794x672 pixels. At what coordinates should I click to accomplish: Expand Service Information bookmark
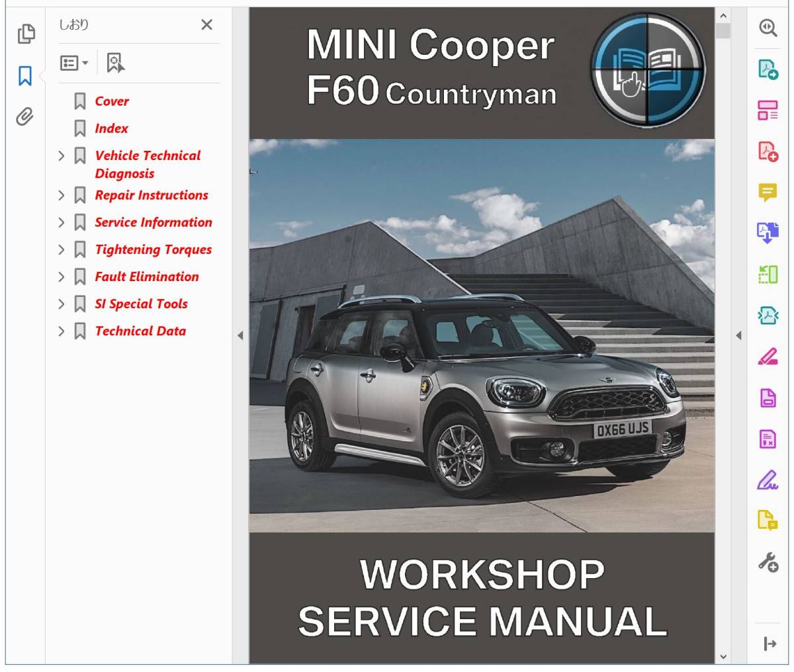[x=62, y=222]
